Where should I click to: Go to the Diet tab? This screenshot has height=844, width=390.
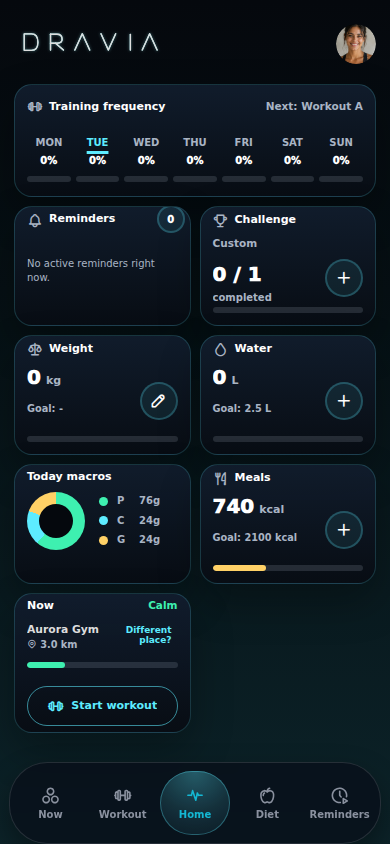pyautogui.click(x=267, y=803)
